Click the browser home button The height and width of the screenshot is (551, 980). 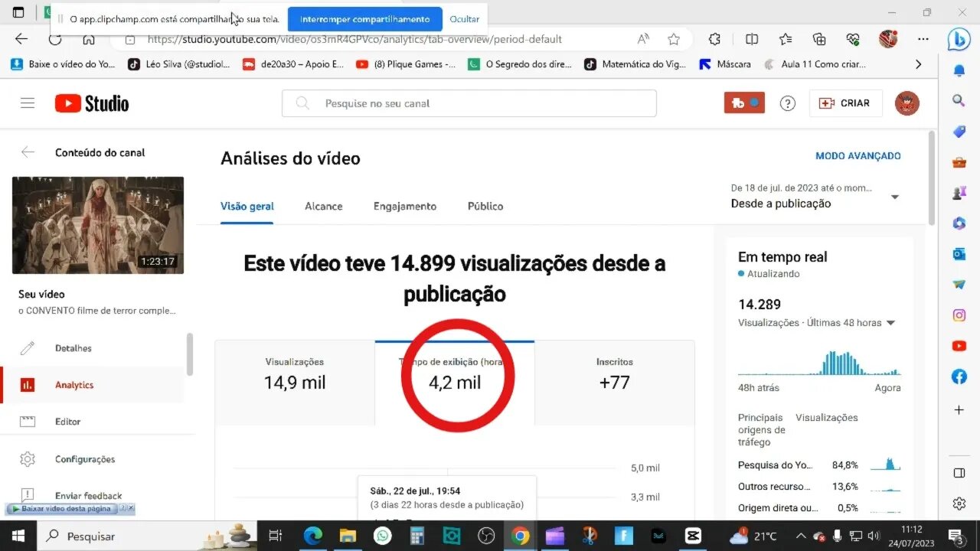pyautogui.click(x=89, y=39)
